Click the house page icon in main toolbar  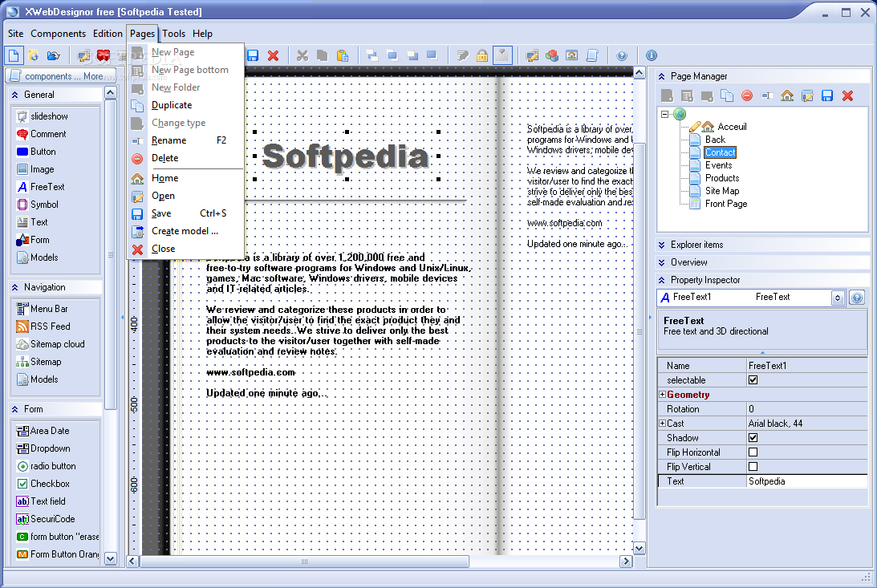pyautogui.click(x=571, y=55)
